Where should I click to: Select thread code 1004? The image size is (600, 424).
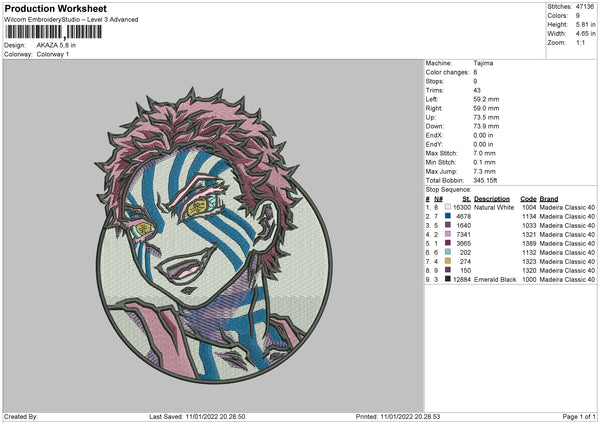point(529,207)
